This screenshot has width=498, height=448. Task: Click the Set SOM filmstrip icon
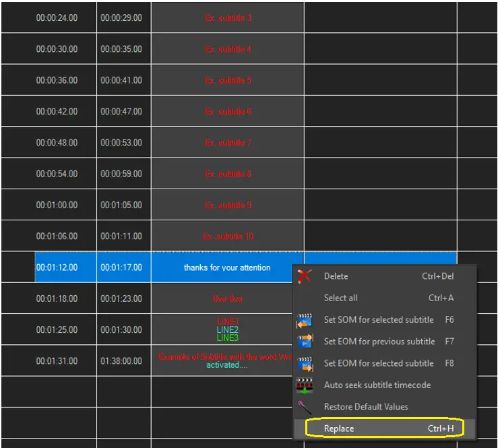[x=305, y=320]
